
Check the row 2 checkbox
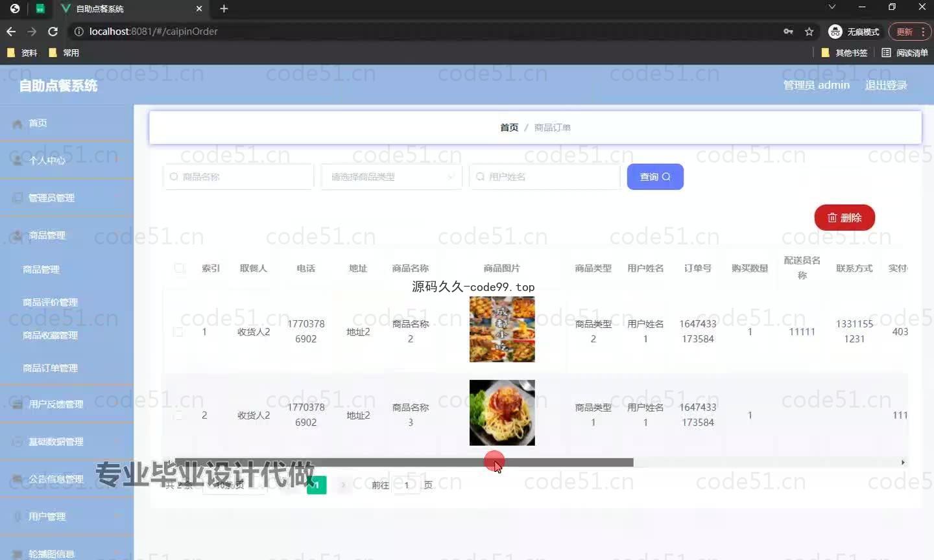tap(178, 415)
